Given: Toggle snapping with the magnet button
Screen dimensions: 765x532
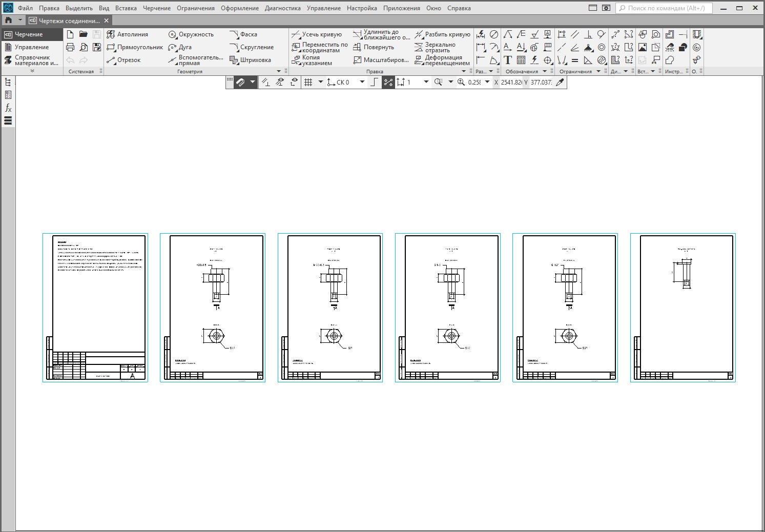Looking at the screenshot, I should click(240, 82).
